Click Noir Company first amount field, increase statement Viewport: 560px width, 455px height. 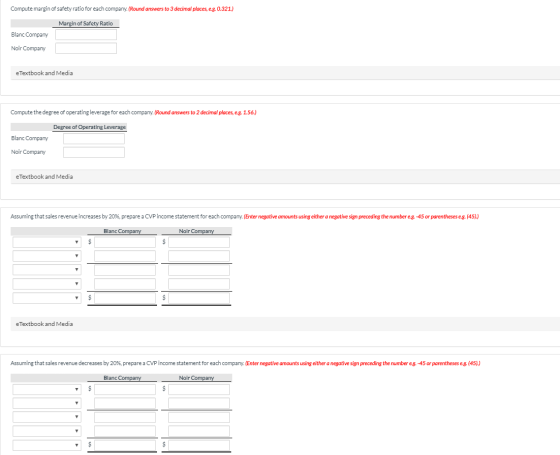click(199, 242)
